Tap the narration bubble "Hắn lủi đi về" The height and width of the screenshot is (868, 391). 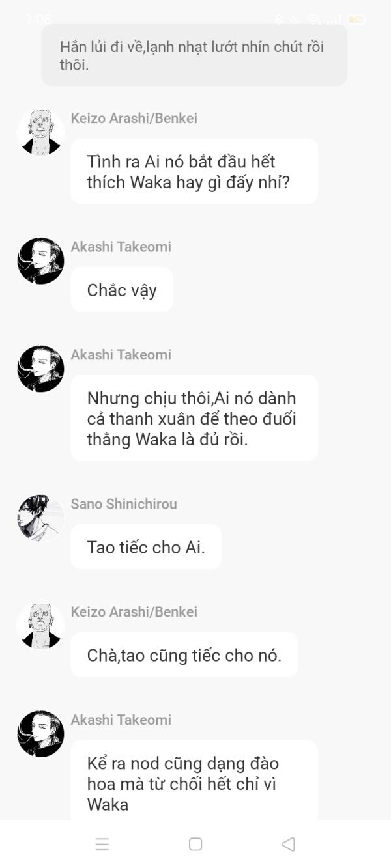(x=194, y=55)
